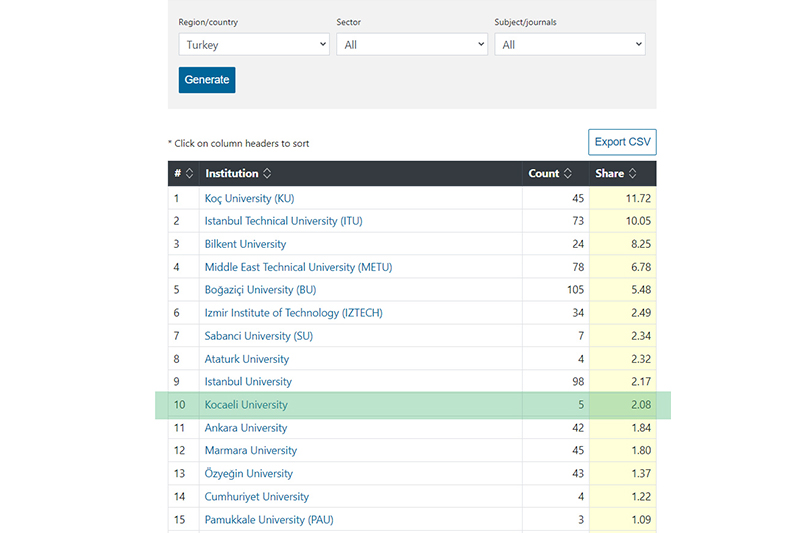Open the Boğaziçi University (BU) entry
The image size is (800, 533).
pos(262,290)
